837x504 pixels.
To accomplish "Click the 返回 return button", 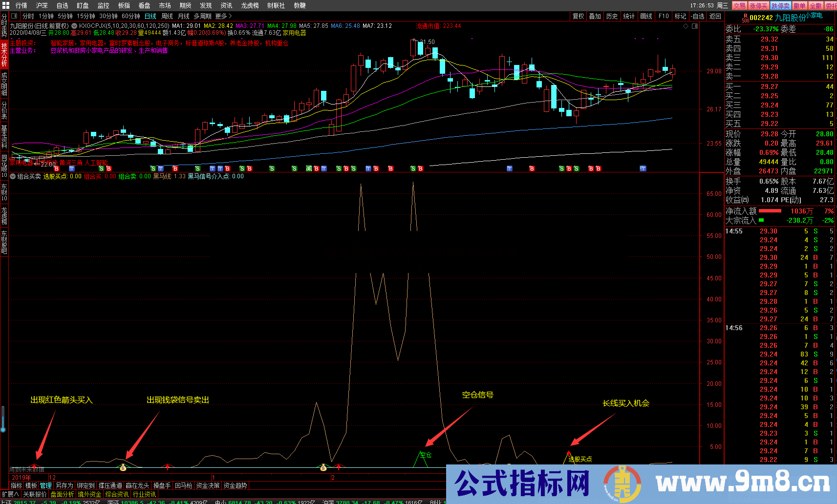I will [715, 16].
